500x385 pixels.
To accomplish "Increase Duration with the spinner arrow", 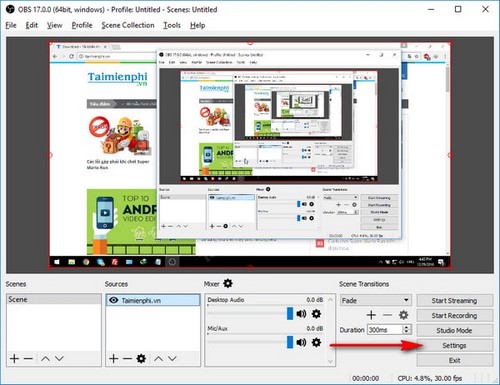I will [406, 328].
